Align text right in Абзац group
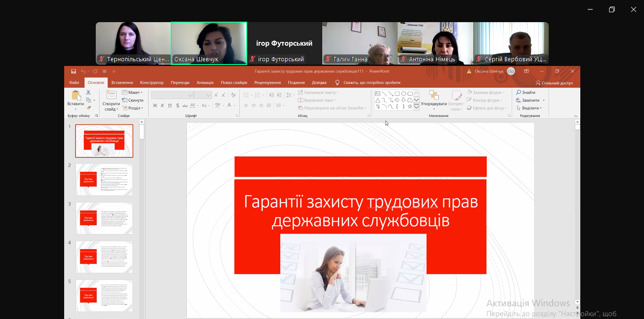This screenshot has width=644, height=319. (261, 106)
